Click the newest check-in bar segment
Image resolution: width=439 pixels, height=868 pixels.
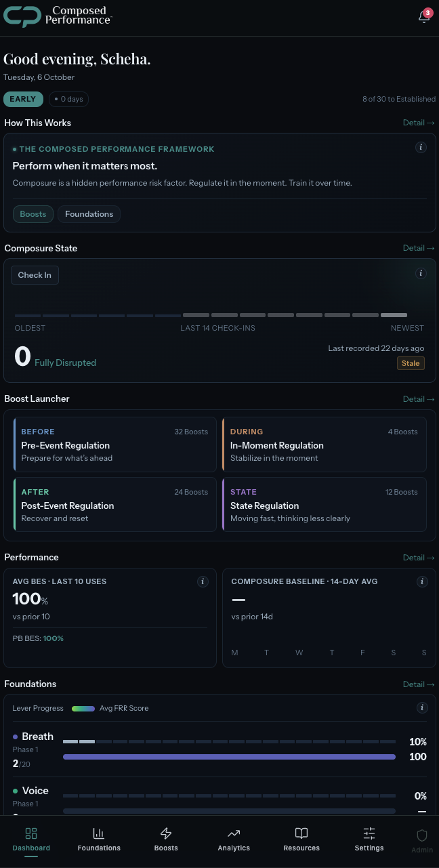pyautogui.click(x=394, y=315)
